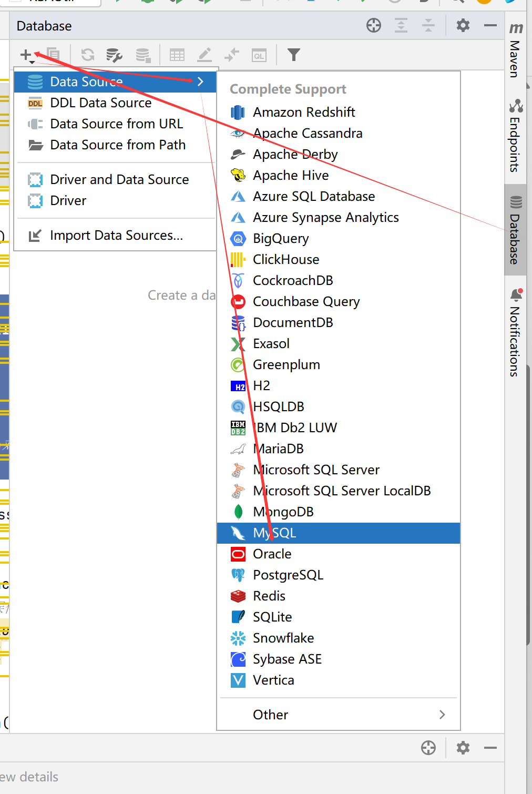Viewport: 532px width, 794px height.
Task: Open Data Source Properties wrench icon
Action: [114, 55]
